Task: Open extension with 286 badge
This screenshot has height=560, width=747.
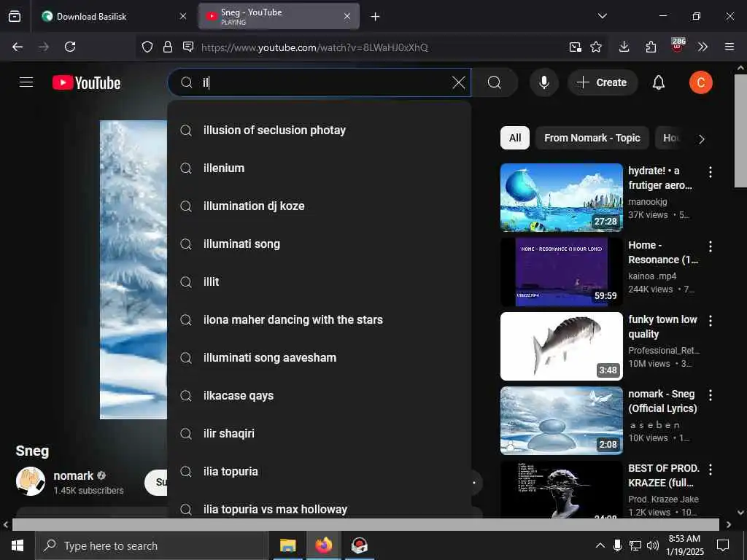Action: (678, 46)
